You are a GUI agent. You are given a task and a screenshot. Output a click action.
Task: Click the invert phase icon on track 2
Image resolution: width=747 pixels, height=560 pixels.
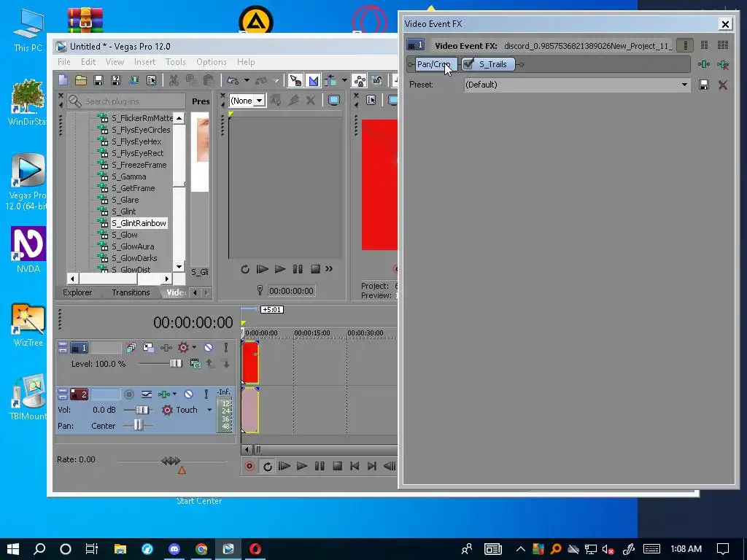click(x=146, y=394)
